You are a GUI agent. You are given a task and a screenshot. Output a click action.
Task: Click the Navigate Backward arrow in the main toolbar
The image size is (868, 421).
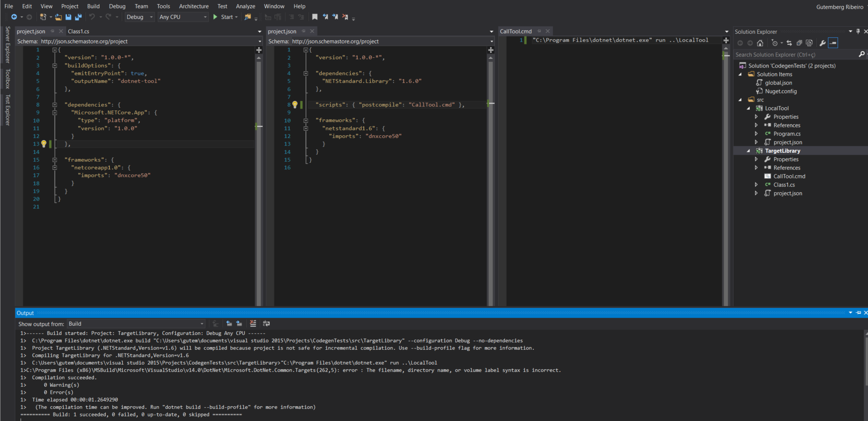click(x=14, y=17)
